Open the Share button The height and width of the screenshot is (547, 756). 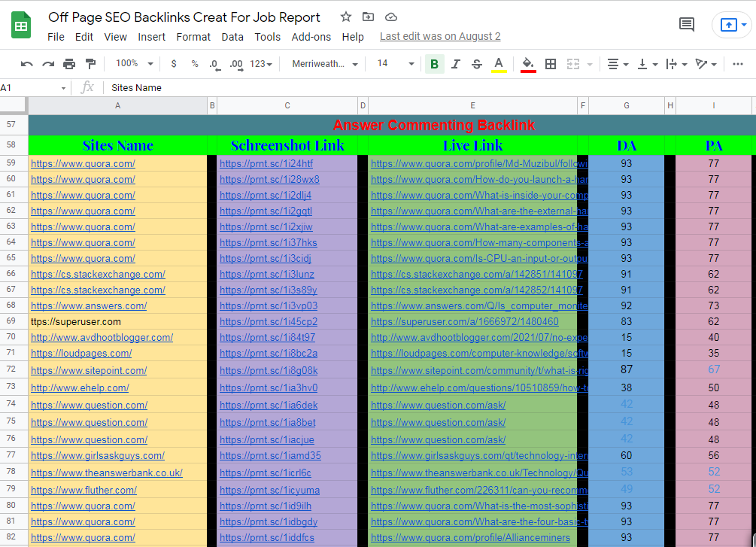pos(730,24)
